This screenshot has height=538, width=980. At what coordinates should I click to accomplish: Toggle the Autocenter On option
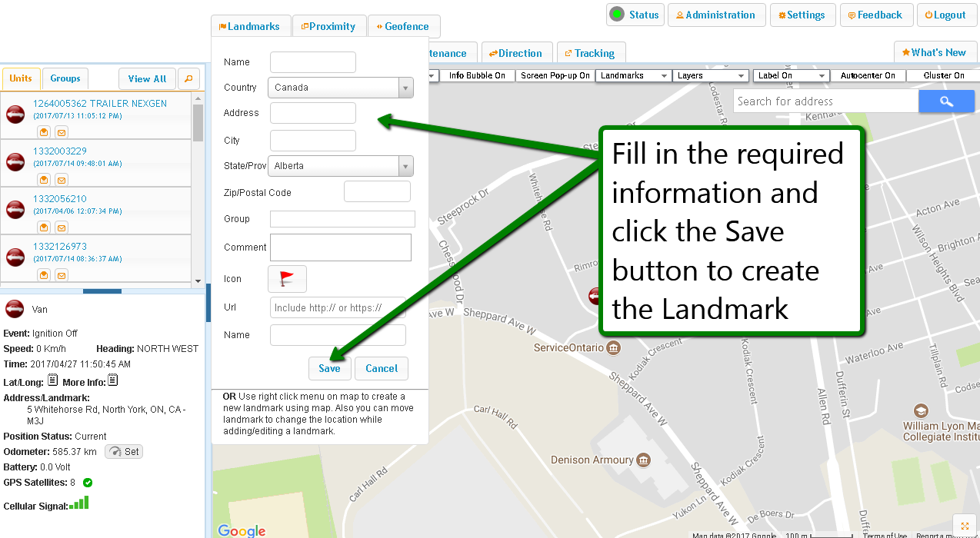click(x=867, y=75)
